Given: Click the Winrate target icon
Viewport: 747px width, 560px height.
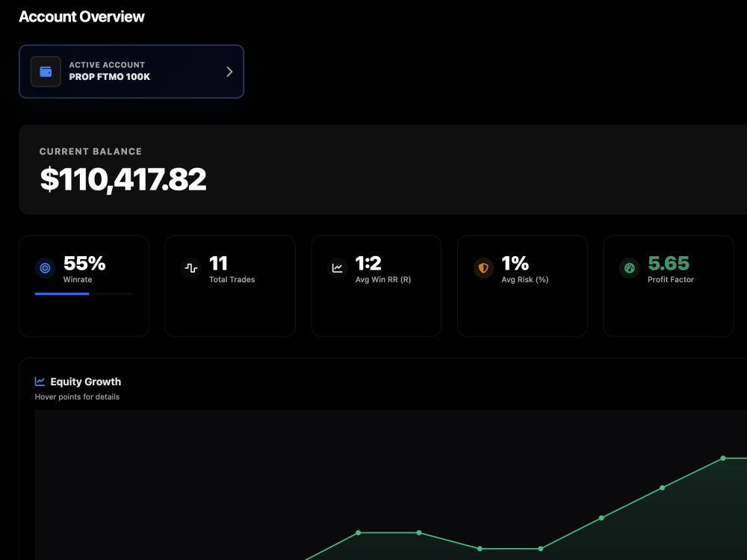Looking at the screenshot, I should pos(45,268).
